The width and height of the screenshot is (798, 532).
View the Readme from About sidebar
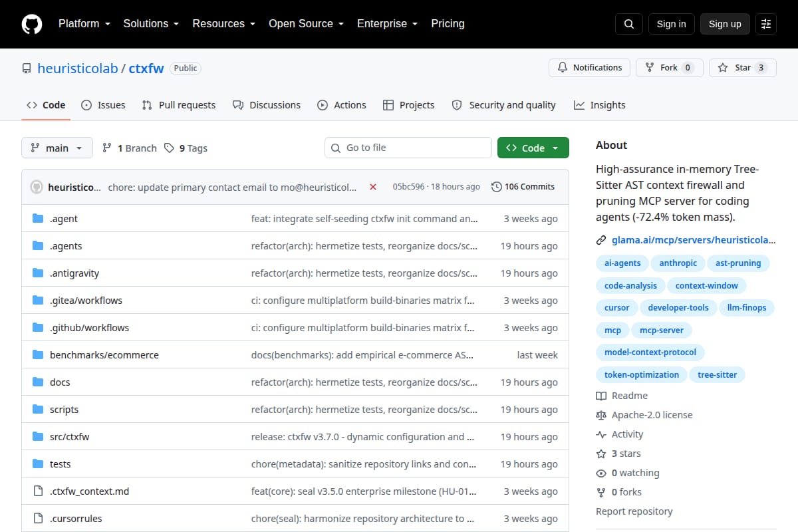pos(622,396)
